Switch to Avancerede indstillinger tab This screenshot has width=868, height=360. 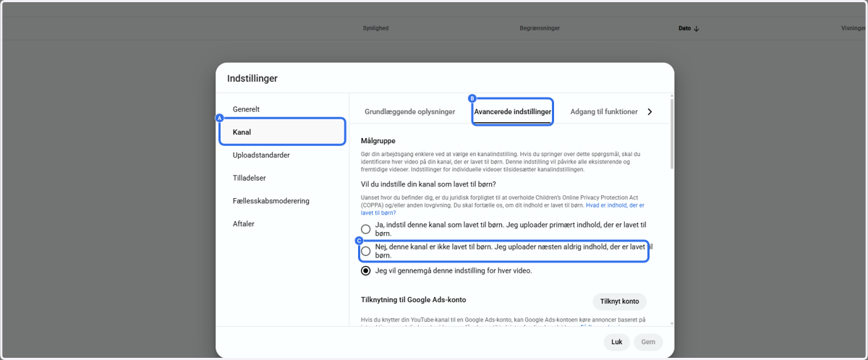pyautogui.click(x=513, y=112)
